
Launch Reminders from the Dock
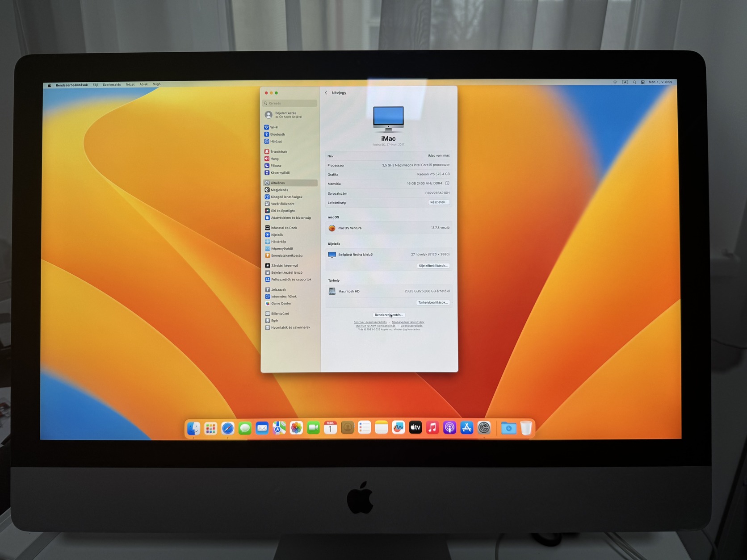(x=365, y=428)
